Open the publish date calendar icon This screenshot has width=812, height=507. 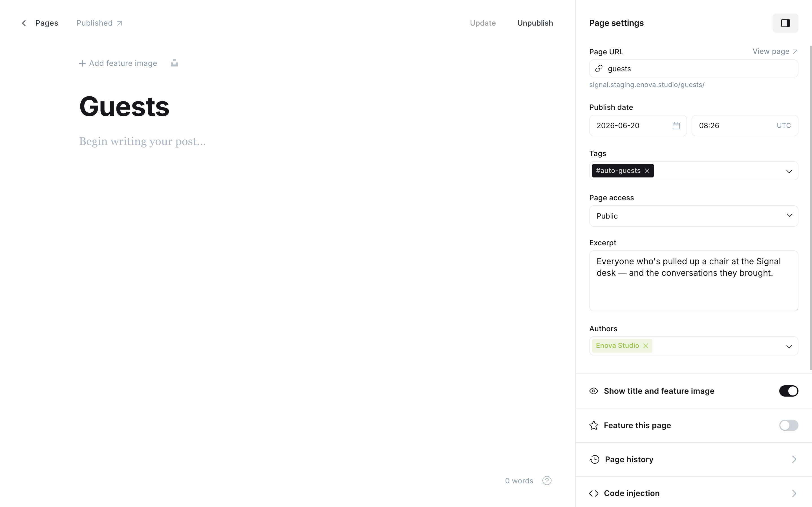(676, 126)
